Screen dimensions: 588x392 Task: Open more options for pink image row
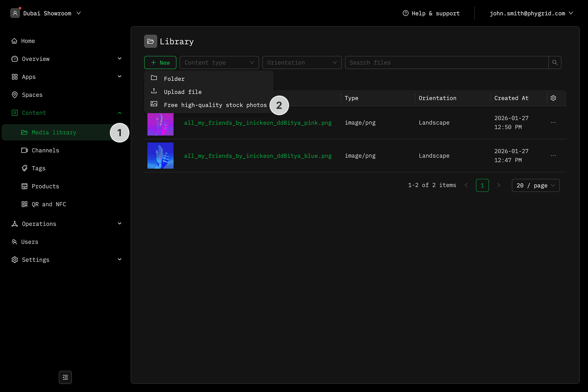(553, 122)
